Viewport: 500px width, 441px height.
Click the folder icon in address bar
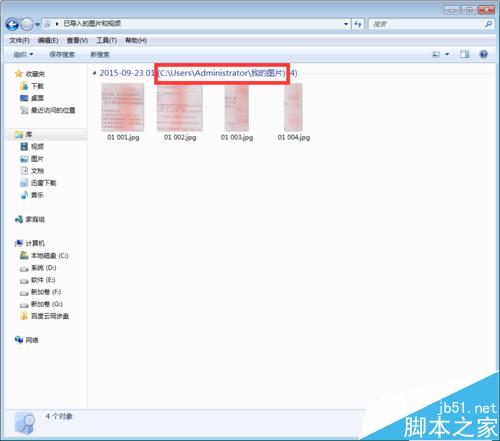(x=47, y=24)
